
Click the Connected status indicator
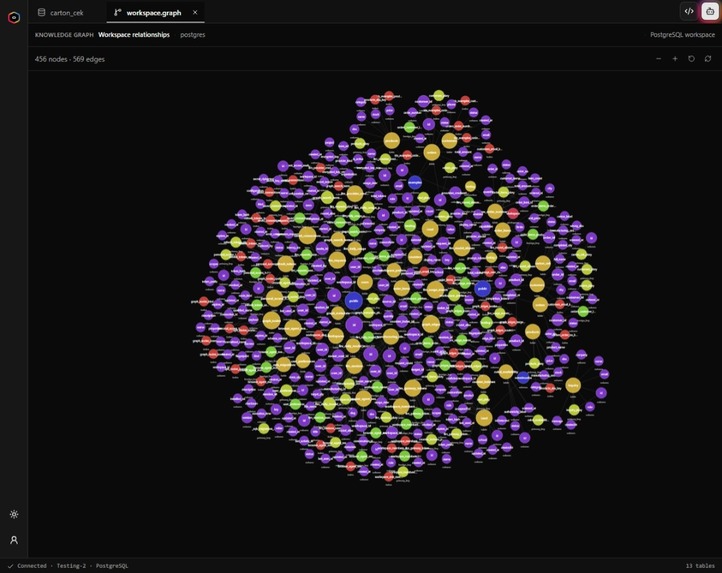(28, 566)
